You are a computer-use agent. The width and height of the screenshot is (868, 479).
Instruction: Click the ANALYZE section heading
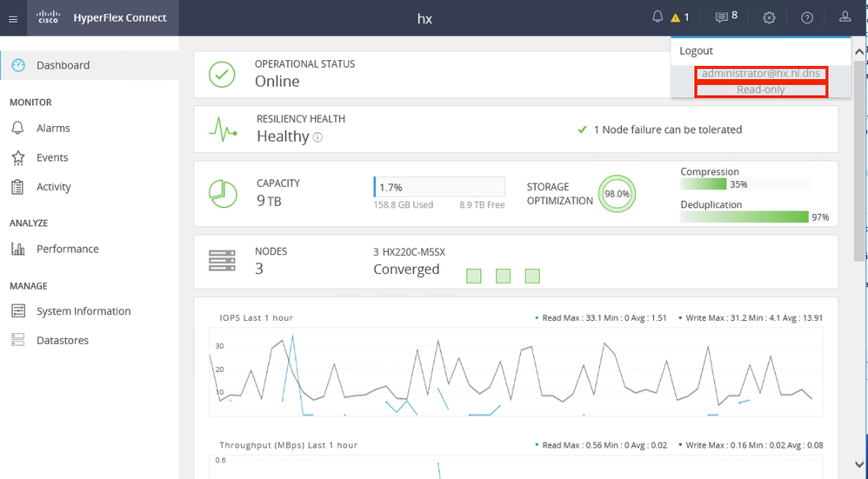point(29,223)
